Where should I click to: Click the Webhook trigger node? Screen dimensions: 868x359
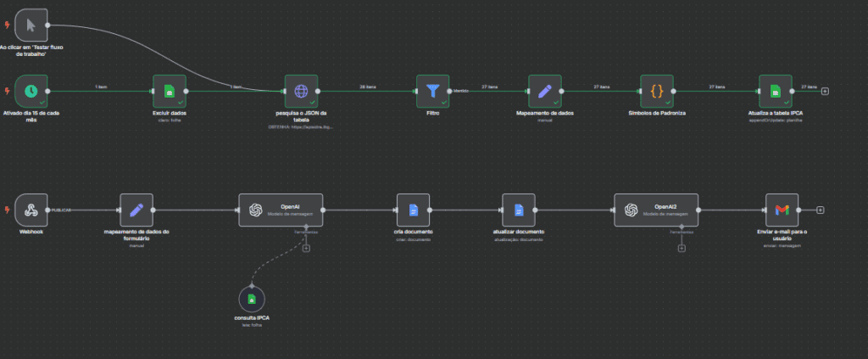point(31,210)
